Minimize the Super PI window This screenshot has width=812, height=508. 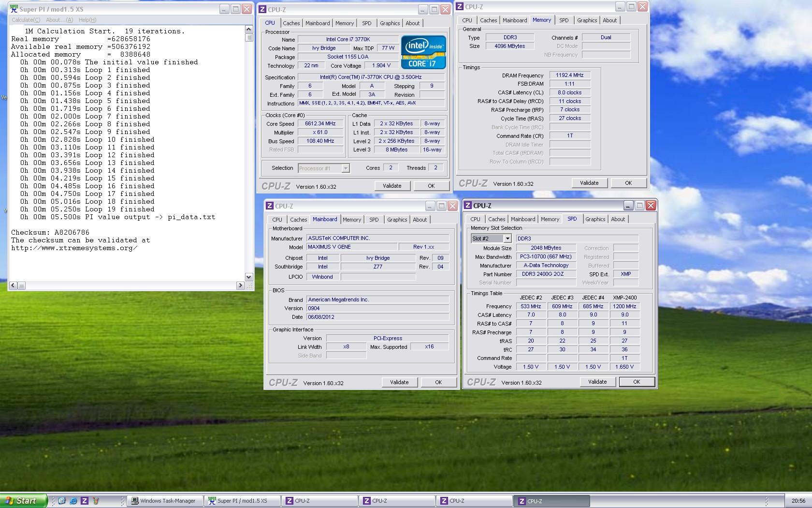point(224,9)
